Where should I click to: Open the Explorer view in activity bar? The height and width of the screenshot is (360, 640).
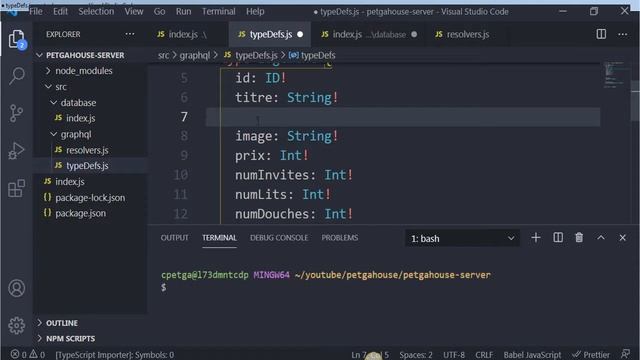[x=16, y=39]
